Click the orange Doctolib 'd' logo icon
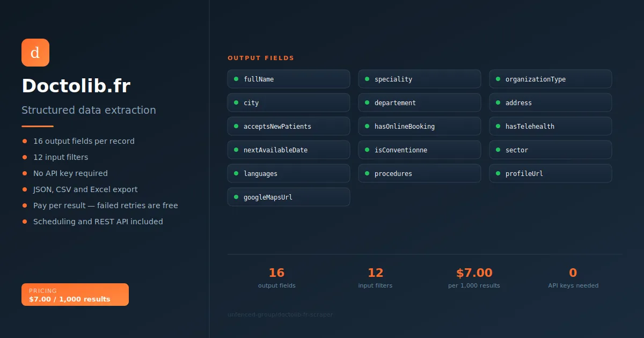644x338 pixels. point(35,53)
